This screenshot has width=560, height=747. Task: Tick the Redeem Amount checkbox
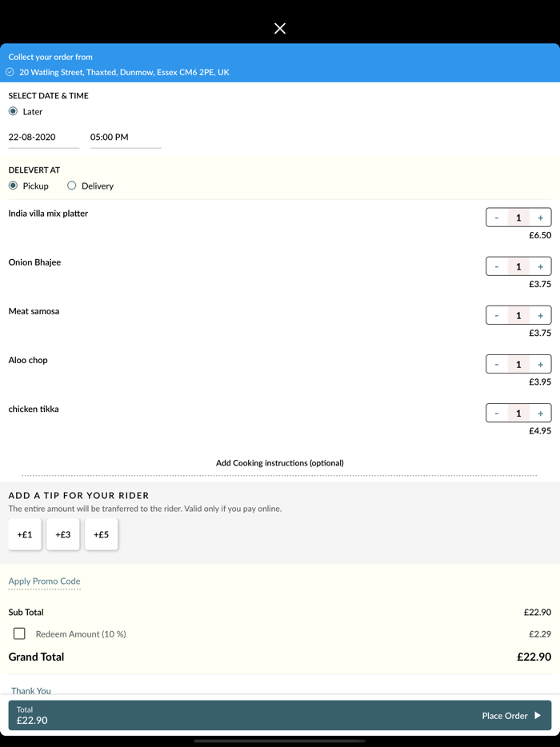point(19,633)
